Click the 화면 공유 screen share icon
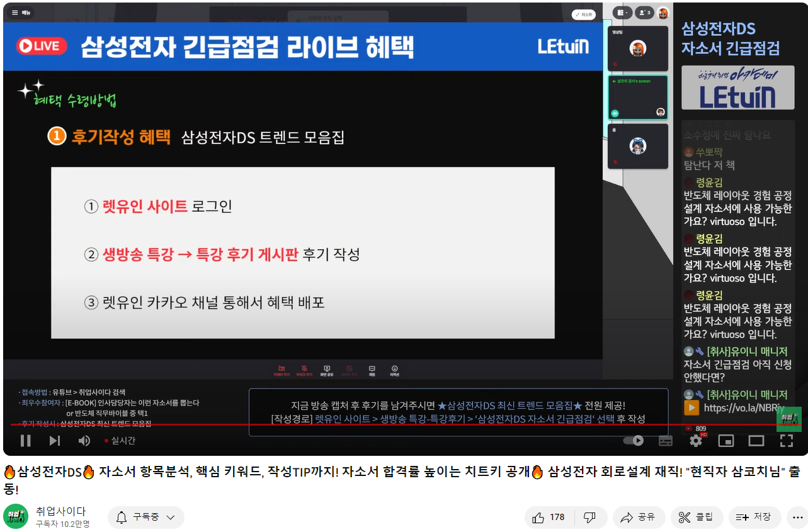This screenshot has width=808, height=532. tap(326, 370)
